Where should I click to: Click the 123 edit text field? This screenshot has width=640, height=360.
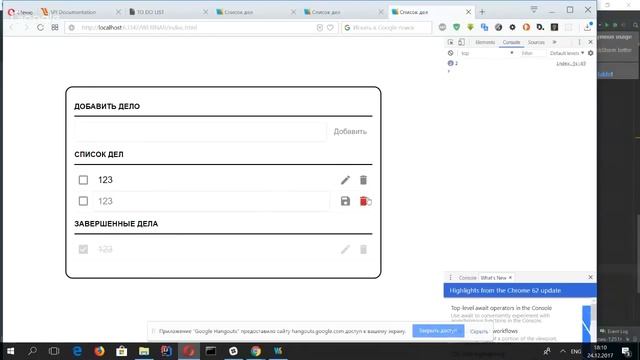pyautogui.click(x=211, y=201)
